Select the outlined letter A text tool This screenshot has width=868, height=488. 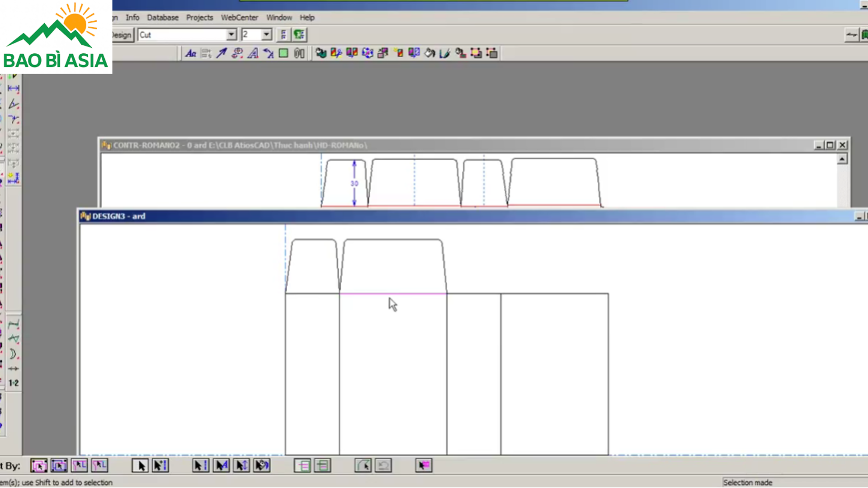pos(253,53)
